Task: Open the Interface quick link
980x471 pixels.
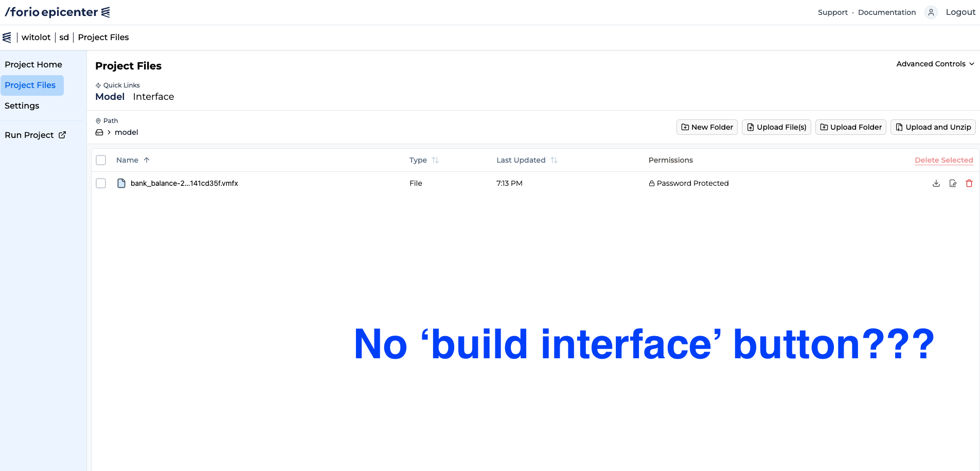Action: click(153, 97)
